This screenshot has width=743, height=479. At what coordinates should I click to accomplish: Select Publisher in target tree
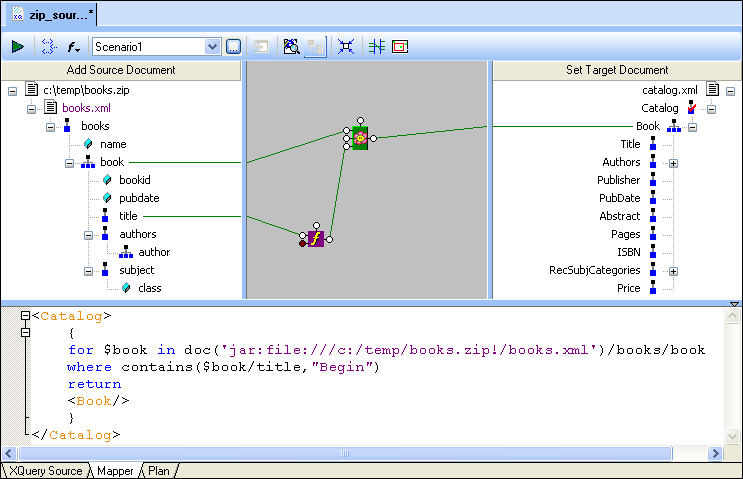[618, 180]
